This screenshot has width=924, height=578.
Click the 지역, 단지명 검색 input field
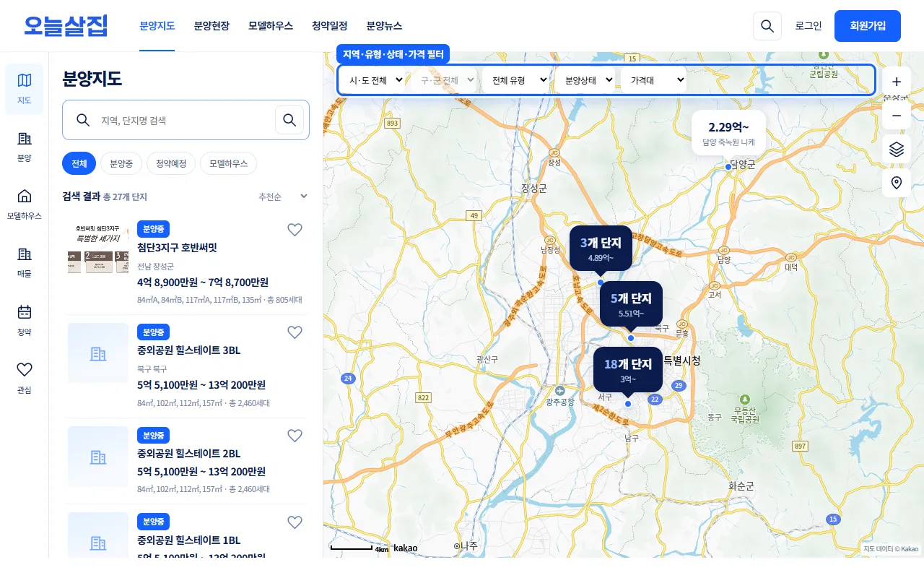pyautogui.click(x=185, y=120)
